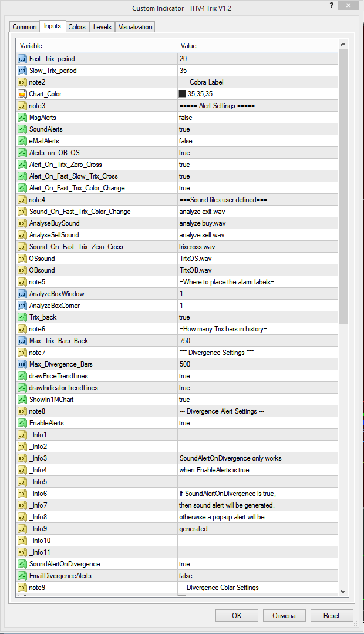
Task: Click the color icon beside Chart_Color
Action: point(22,94)
